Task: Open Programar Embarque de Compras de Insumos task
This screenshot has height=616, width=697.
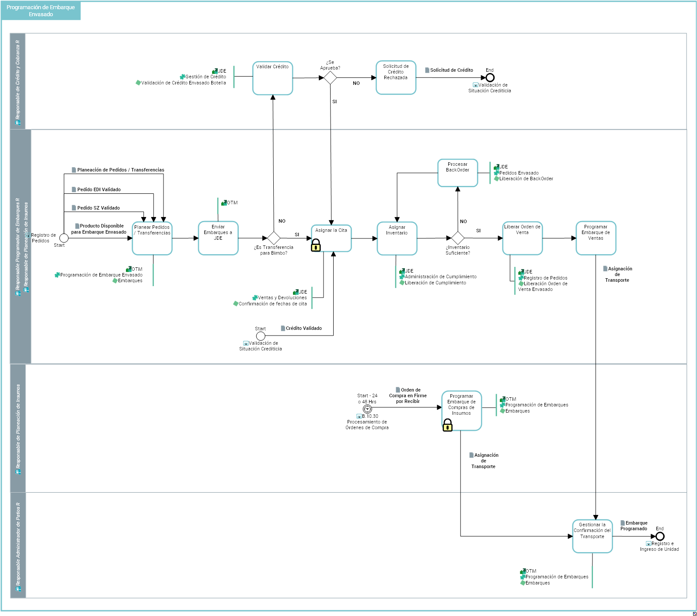Action: 462,410
